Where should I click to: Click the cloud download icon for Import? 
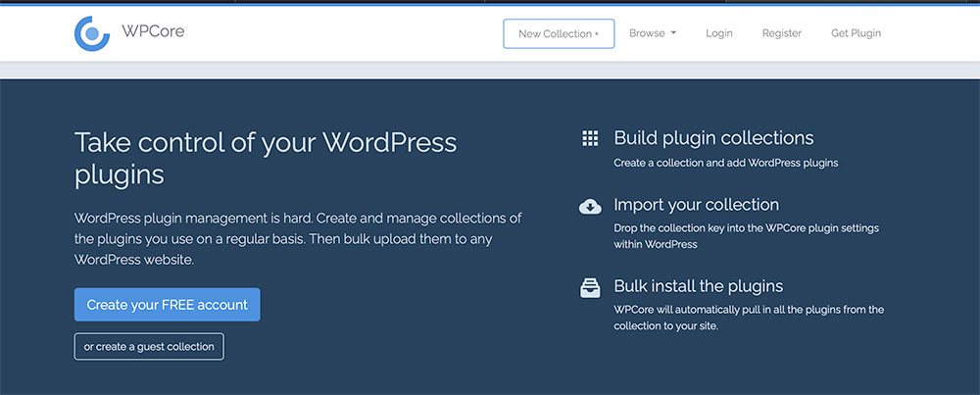(590, 206)
